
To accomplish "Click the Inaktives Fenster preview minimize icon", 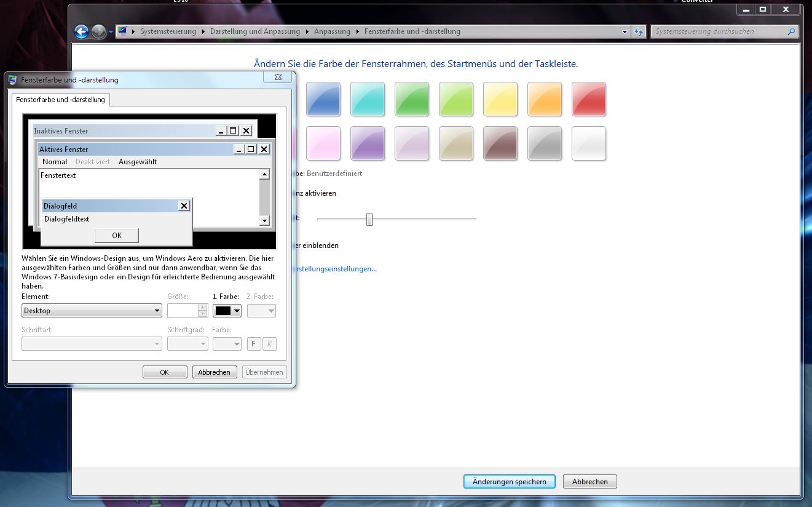I will (x=221, y=130).
